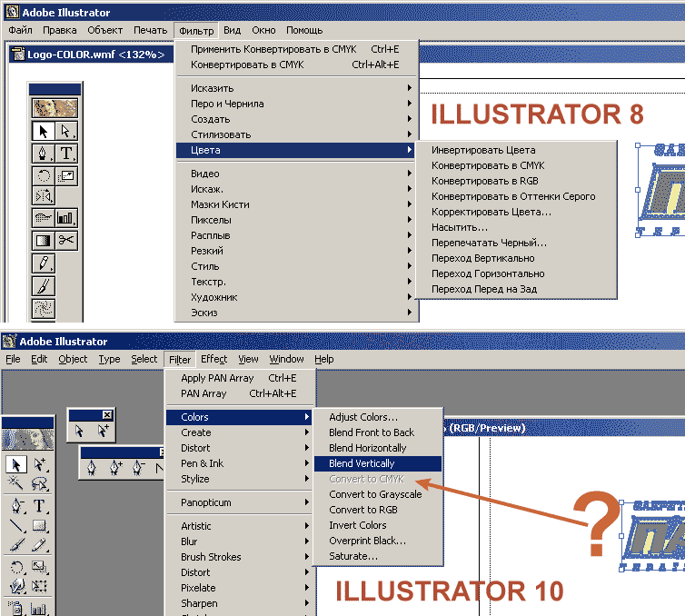Expand the Создать submenu
Screen dimensions: 685x616
pos(297,119)
